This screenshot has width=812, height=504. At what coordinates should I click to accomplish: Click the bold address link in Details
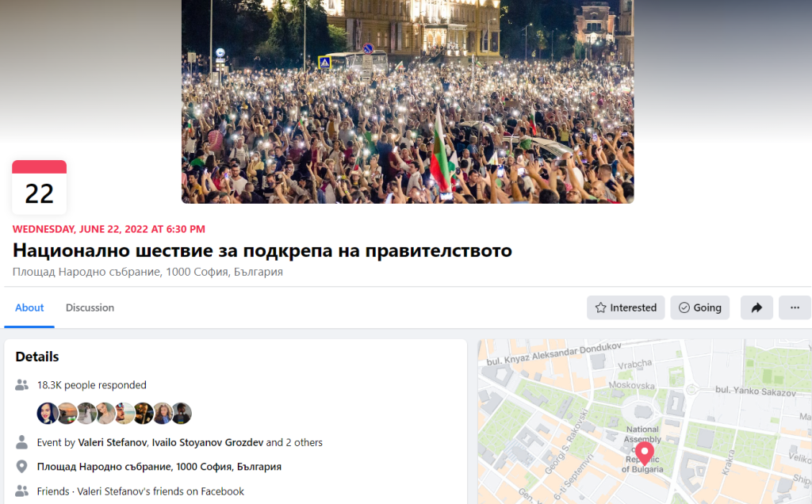coord(159,467)
